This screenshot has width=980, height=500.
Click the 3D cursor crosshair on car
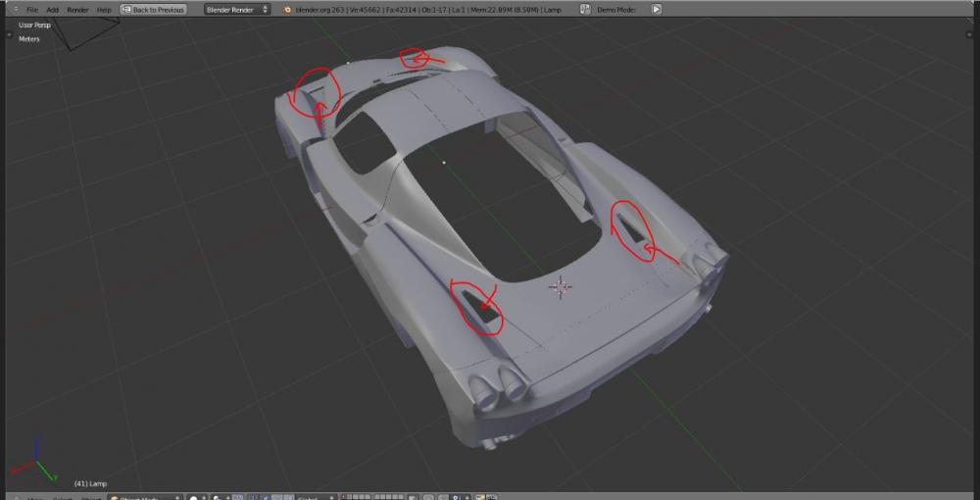(x=560, y=287)
